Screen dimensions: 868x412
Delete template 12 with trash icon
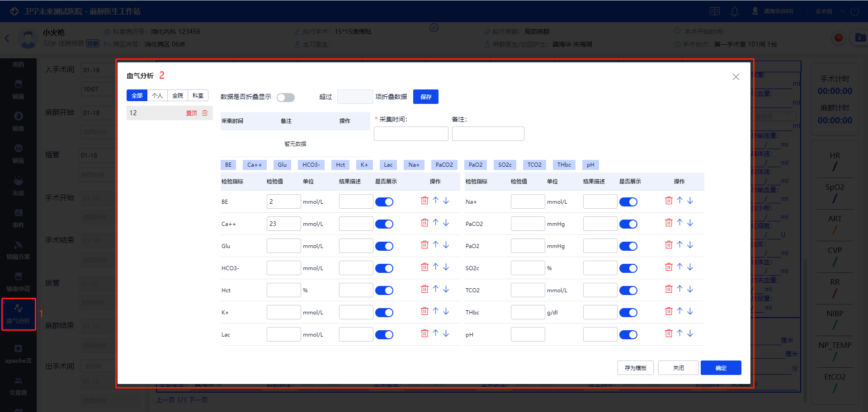[205, 113]
